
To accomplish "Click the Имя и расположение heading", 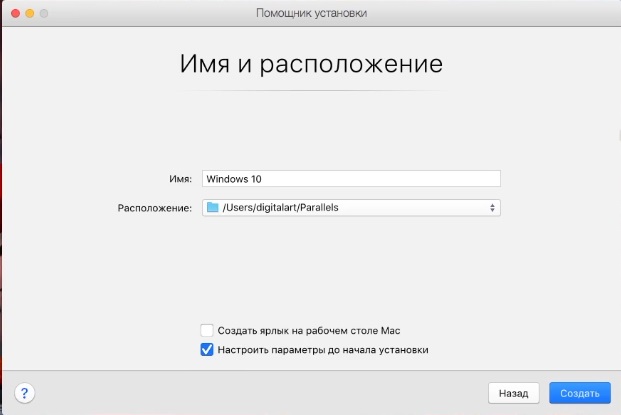I will pos(310,65).
